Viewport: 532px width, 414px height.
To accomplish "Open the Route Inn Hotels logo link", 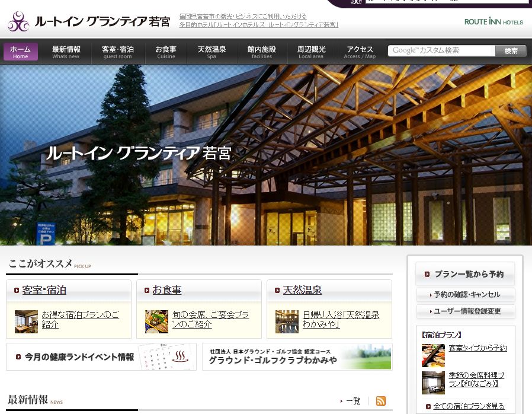I will (493, 22).
